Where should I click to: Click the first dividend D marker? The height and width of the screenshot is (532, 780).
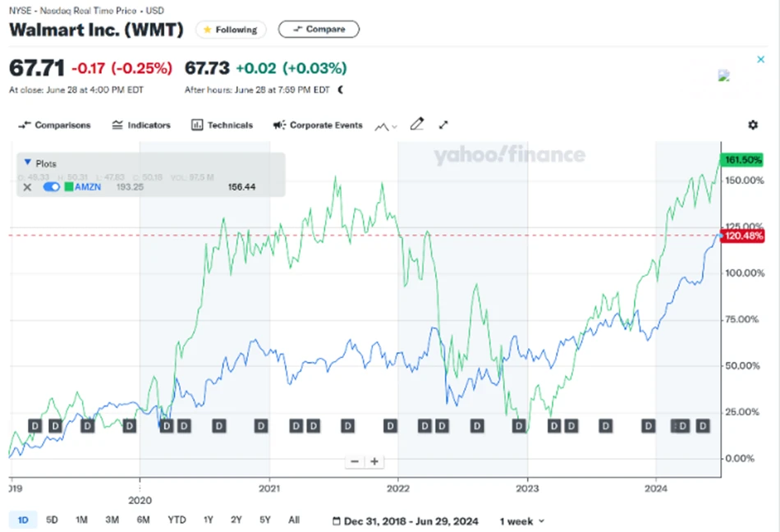point(34,425)
